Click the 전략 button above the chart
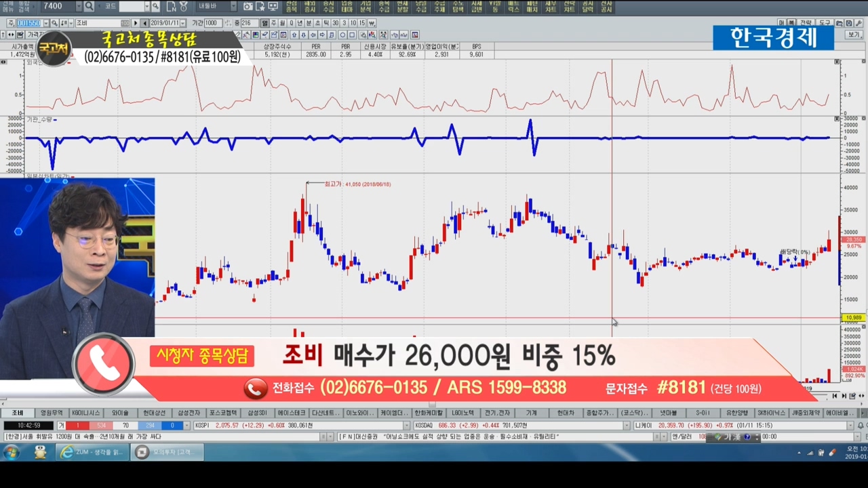The width and height of the screenshot is (868, 488). [x=806, y=23]
